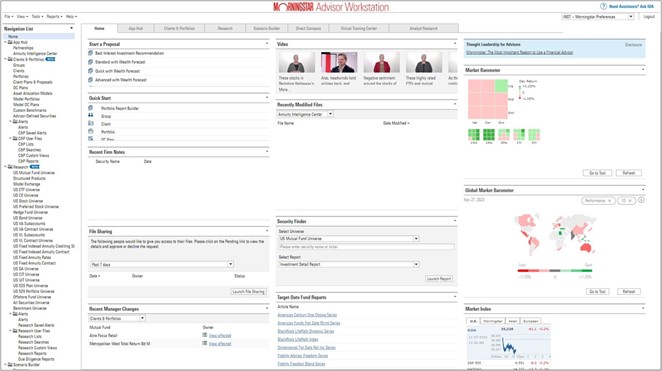The image size is (662, 371).
Task: Switch to the Analyst Research tab
Action: [x=423, y=28]
